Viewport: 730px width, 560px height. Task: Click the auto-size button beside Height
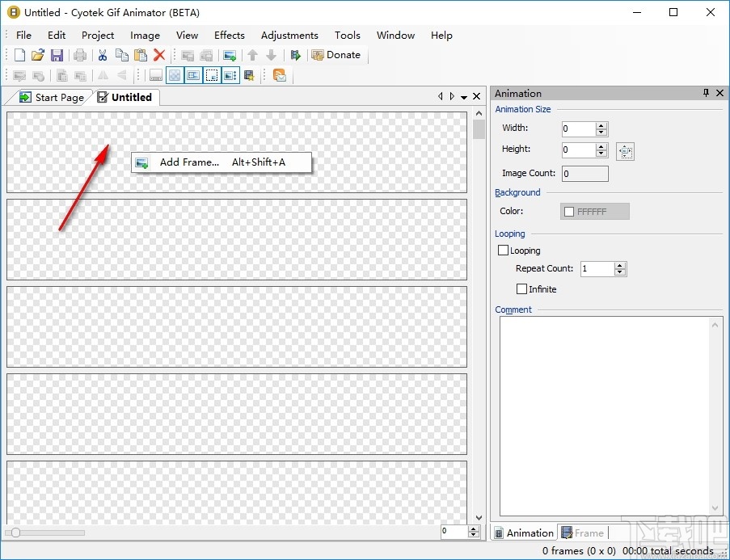pyautogui.click(x=625, y=150)
